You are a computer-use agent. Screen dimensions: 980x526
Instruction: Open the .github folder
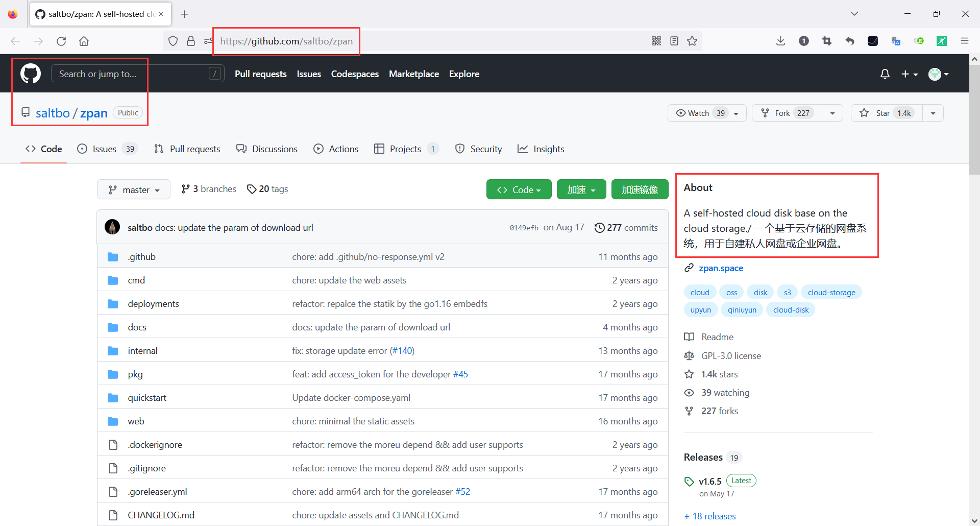click(x=142, y=257)
